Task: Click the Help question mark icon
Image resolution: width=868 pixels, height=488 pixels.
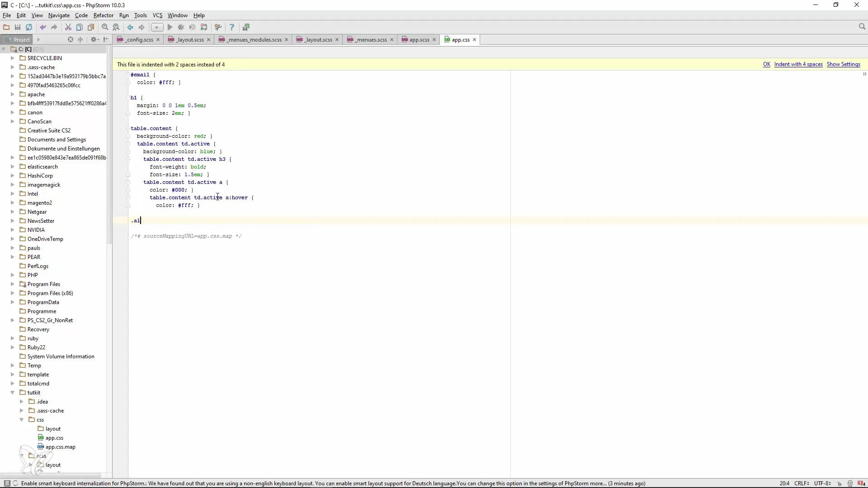Action: point(232,27)
